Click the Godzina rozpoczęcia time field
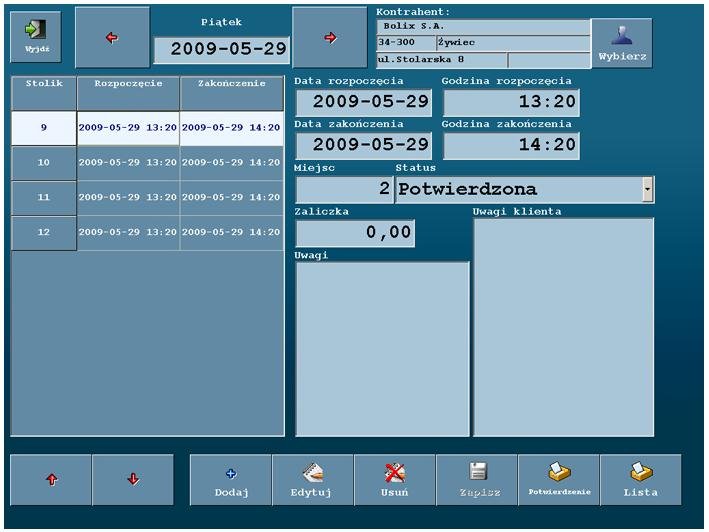The width and height of the screenshot is (709, 532). click(x=511, y=102)
